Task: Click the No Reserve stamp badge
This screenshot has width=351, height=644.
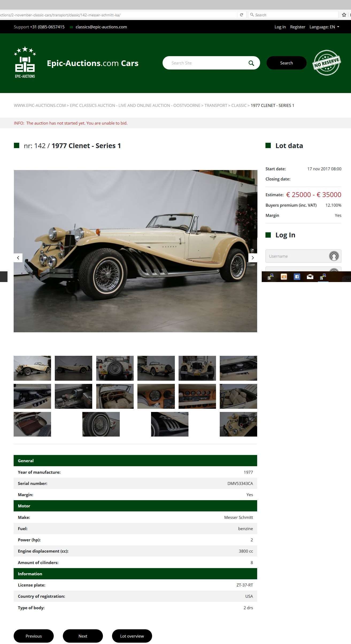Action: pos(326,63)
